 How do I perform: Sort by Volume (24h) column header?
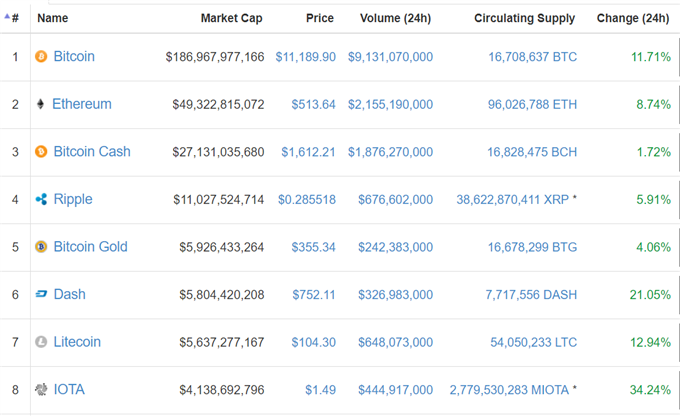coord(396,18)
